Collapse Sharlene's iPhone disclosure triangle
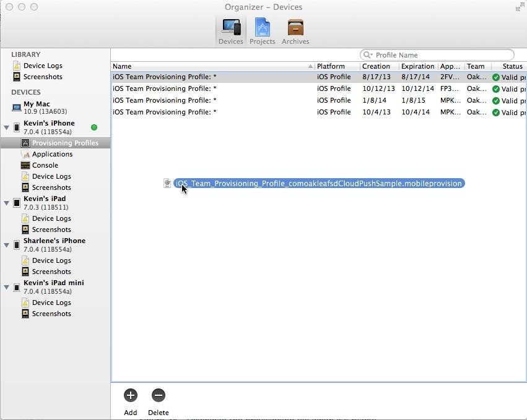The height and width of the screenshot is (420, 527). pos(7,245)
